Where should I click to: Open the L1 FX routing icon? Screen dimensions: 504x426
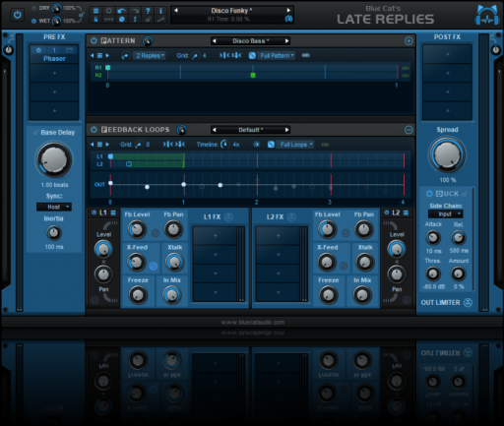point(228,216)
